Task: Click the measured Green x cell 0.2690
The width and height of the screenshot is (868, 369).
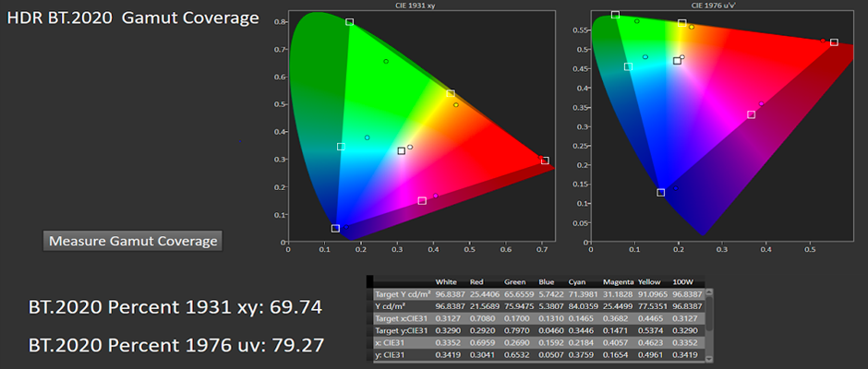Action: [517, 343]
